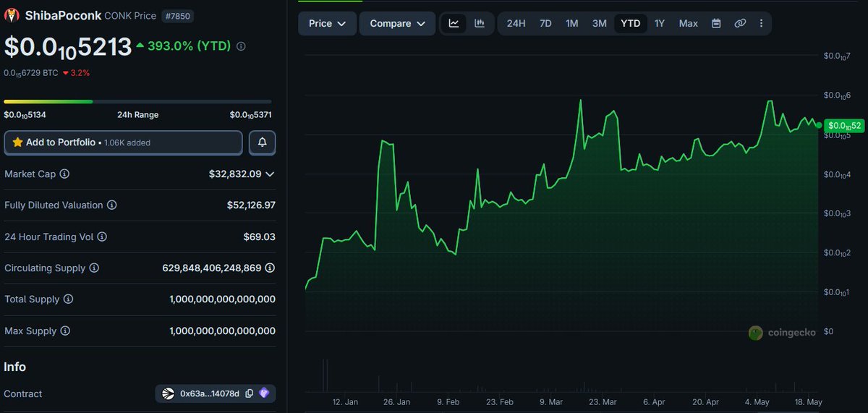Open the Total Supply info icon
The image size is (868, 413).
[x=67, y=299]
